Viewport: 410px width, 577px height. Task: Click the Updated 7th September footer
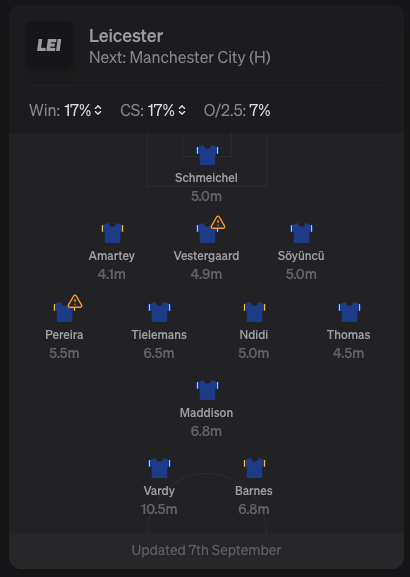point(206,550)
